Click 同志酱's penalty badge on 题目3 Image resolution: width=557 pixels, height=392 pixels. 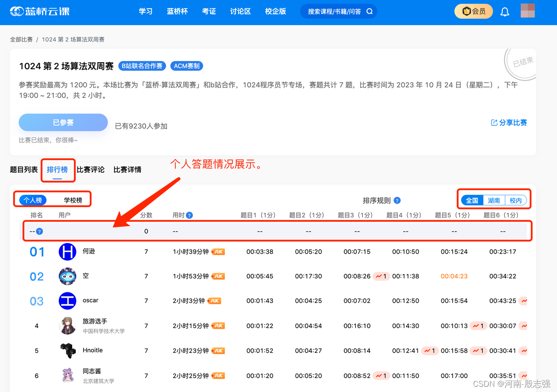(381, 375)
